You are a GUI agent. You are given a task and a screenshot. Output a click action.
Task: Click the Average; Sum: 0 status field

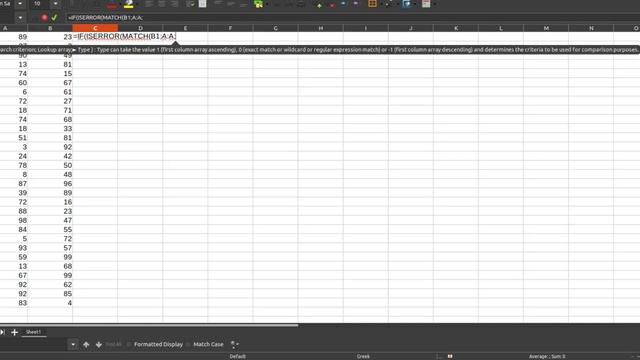(x=547, y=356)
